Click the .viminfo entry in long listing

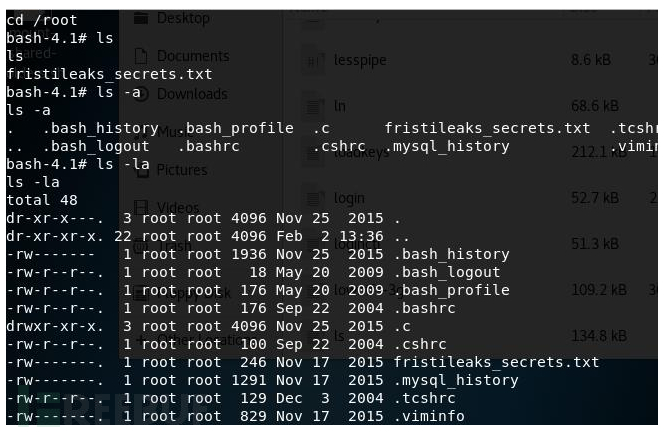(x=429, y=416)
